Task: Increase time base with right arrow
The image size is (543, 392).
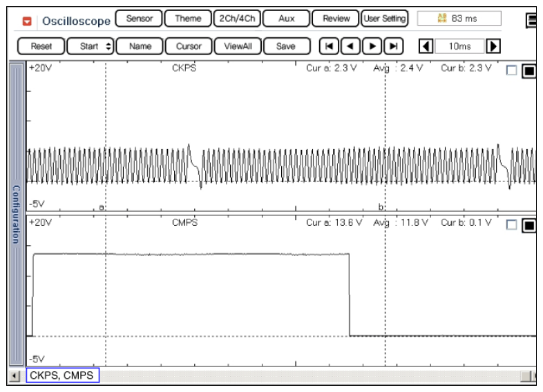Action: coord(493,46)
